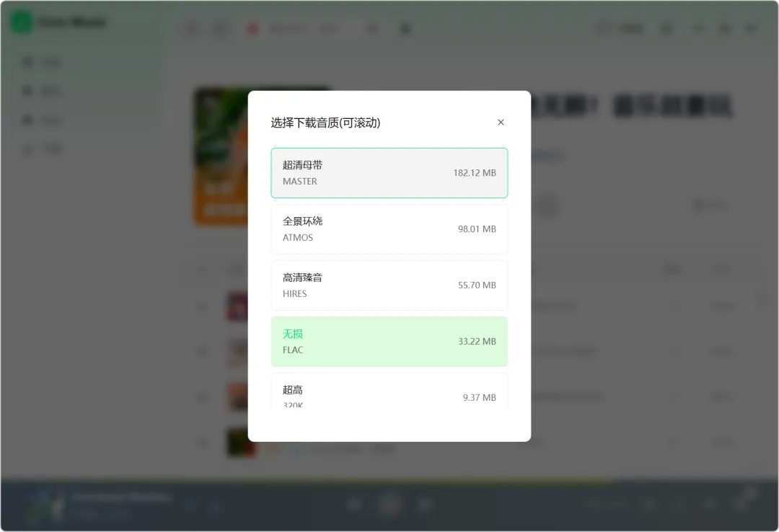The height and width of the screenshot is (532, 779).
Task: Select 超清母带 MASTER quality option
Action: point(389,173)
